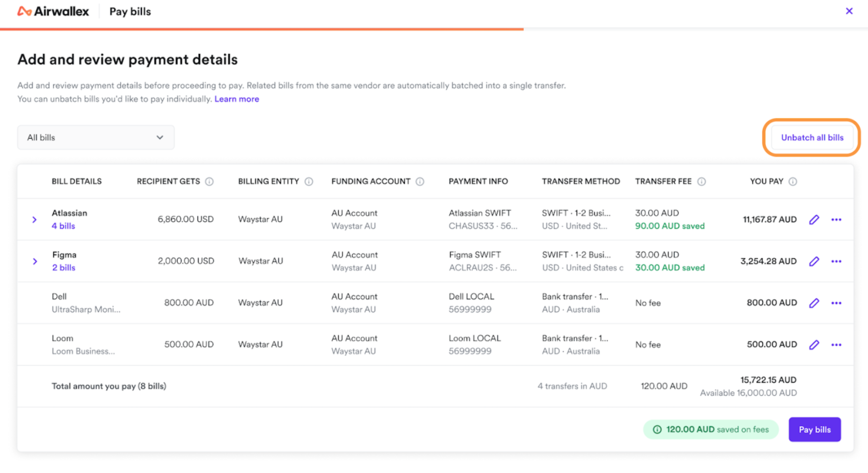The height and width of the screenshot is (473, 868).
Task: Click the orange progress bar
Action: [262, 29]
